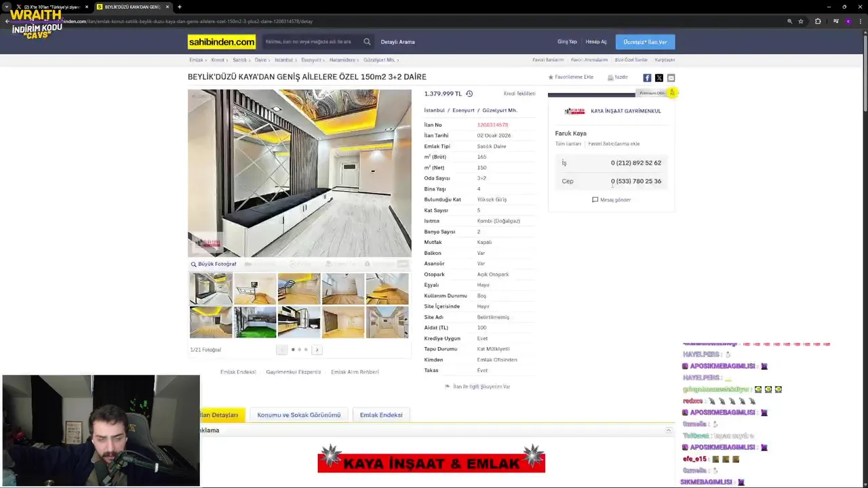The height and width of the screenshot is (488, 868).
Task: Click the Mesaj gönder message icon
Action: point(595,200)
